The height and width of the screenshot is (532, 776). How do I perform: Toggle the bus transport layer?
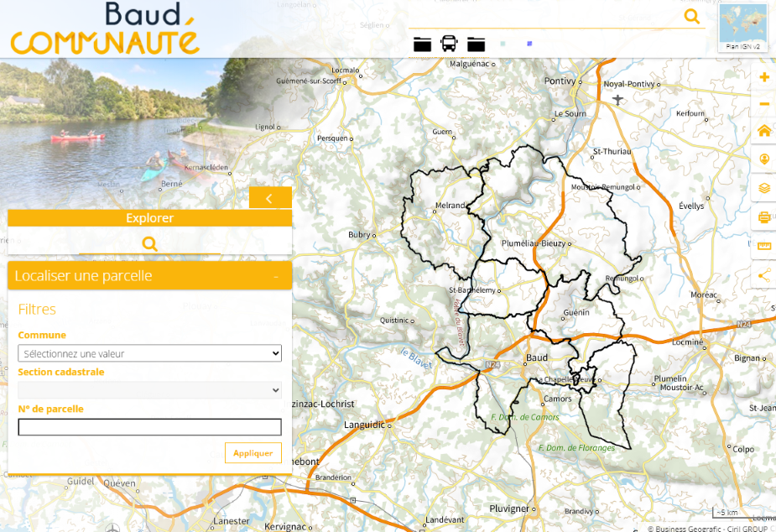click(x=449, y=44)
